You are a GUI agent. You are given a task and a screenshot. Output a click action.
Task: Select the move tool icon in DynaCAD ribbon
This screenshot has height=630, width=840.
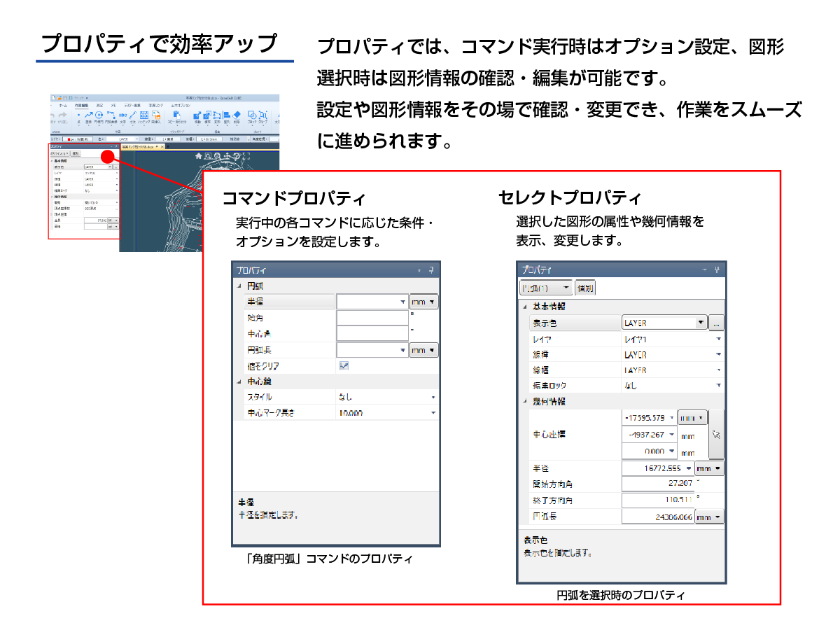[197, 115]
